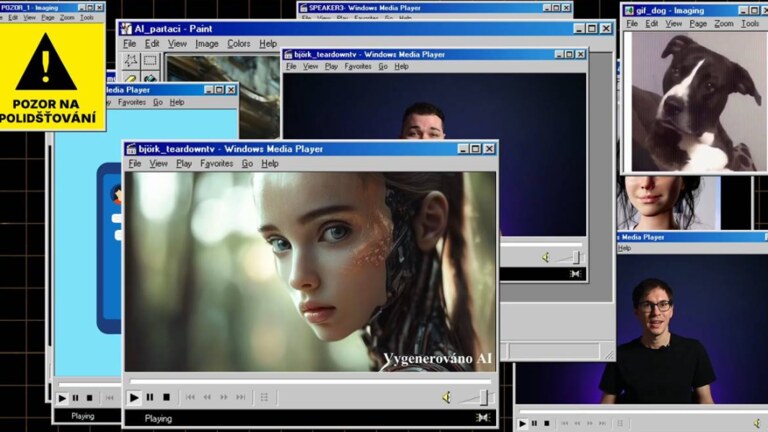Open Favorites menu in left light-blue player

(x=132, y=102)
